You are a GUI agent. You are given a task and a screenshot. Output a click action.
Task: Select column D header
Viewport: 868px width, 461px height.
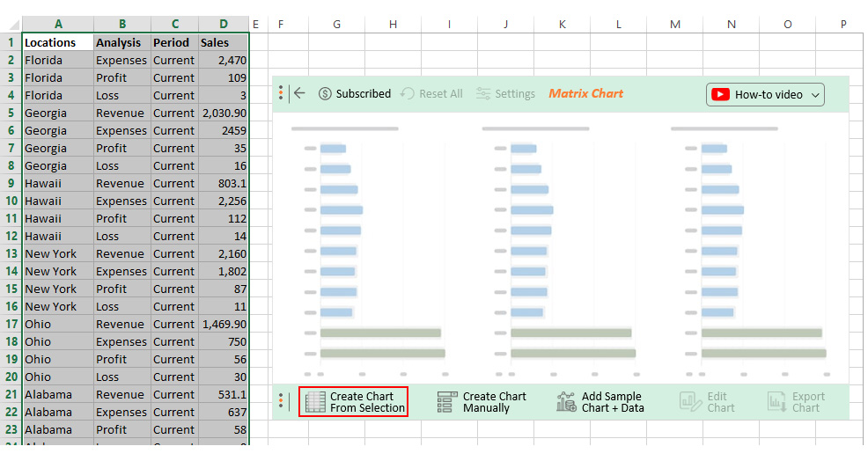224,25
